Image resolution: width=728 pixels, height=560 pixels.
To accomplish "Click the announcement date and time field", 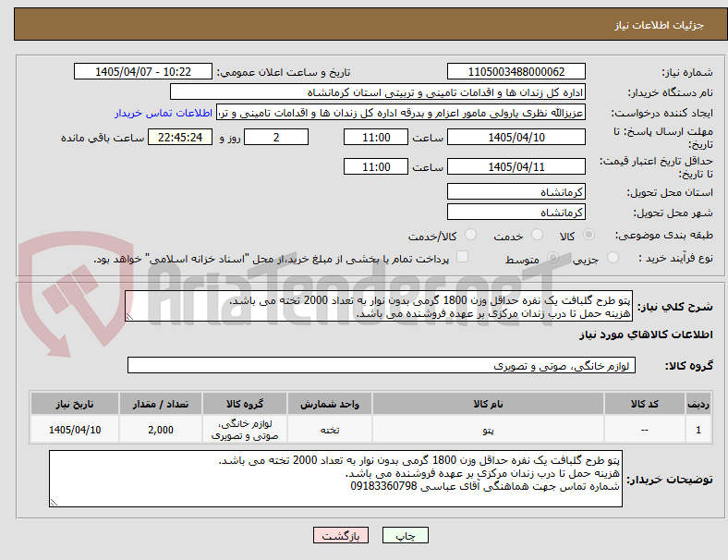I will [x=143, y=72].
